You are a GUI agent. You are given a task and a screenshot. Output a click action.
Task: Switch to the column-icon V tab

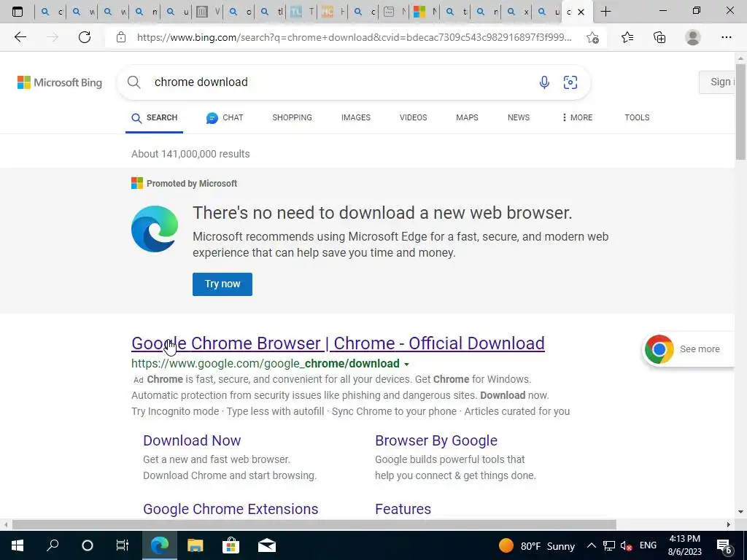tap(208, 12)
